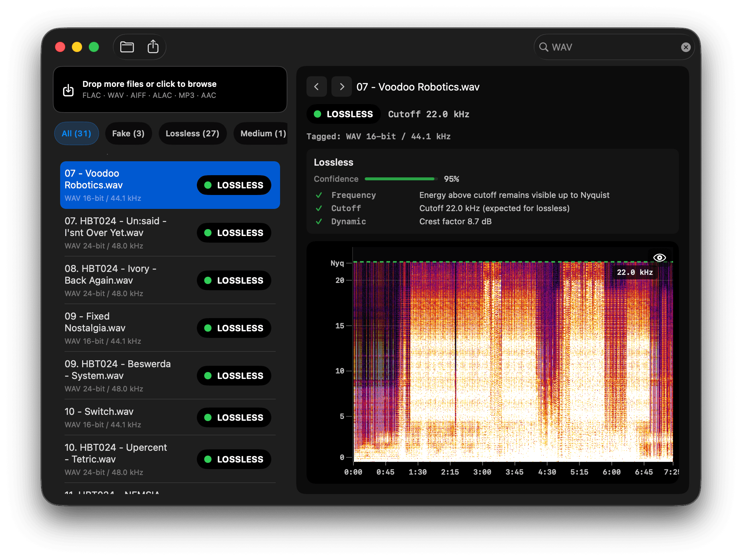The width and height of the screenshot is (742, 560).
Task: Select 09 - Fixed Nostalgia.wav row
Action: pos(170,328)
